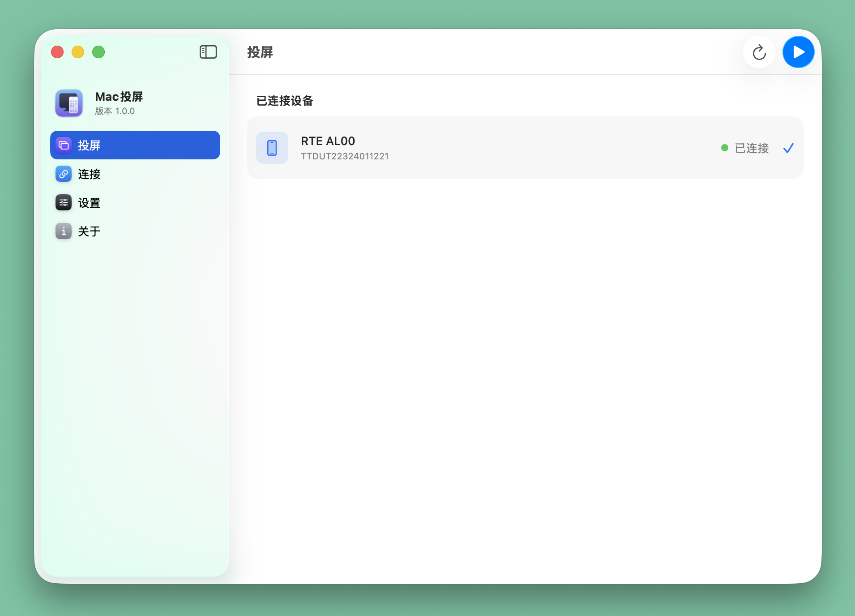Open the 投屏 sidebar item

point(135,145)
